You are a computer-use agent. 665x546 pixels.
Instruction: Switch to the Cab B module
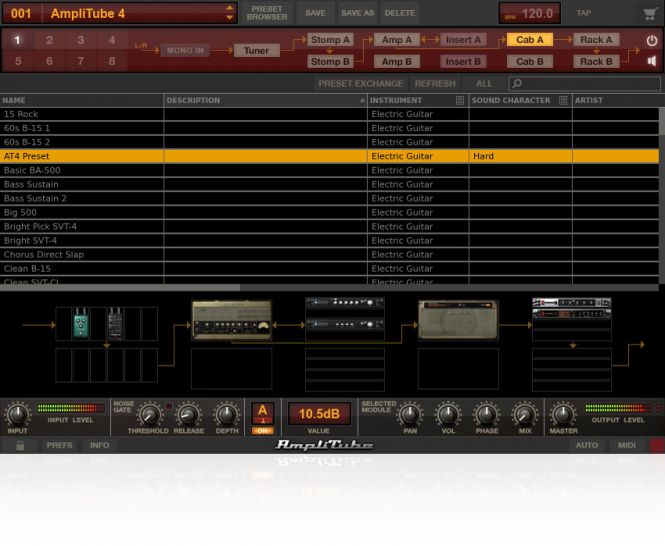click(x=530, y=62)
